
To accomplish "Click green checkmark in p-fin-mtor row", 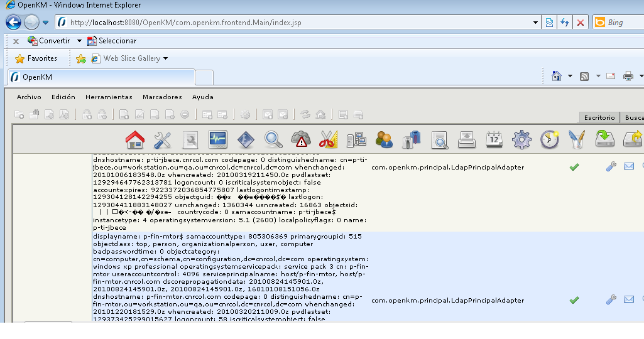I will (x=574, y=300).
